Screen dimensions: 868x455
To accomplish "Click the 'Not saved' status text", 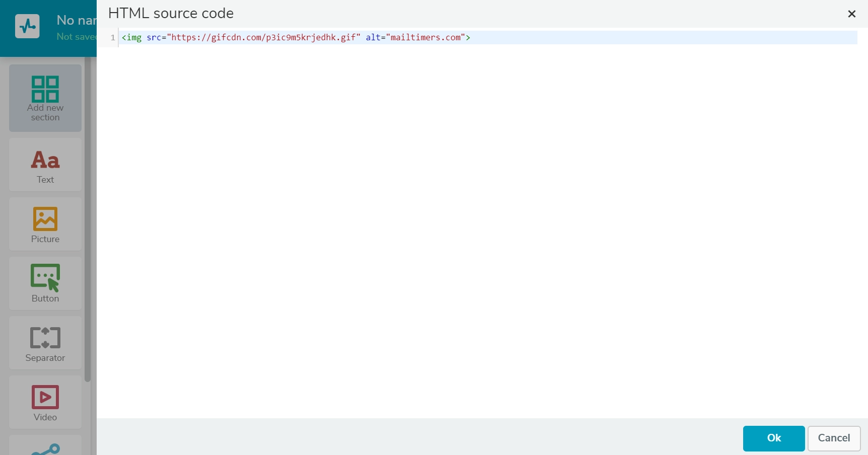I will 76,37.
